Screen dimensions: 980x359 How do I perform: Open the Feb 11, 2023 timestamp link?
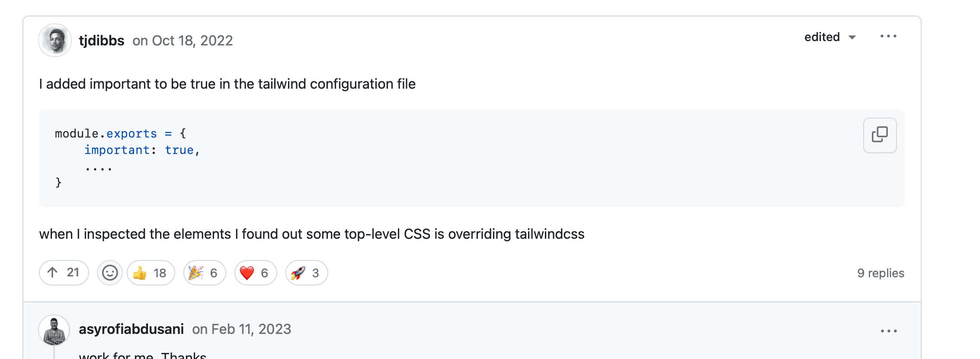click(242, 329)
